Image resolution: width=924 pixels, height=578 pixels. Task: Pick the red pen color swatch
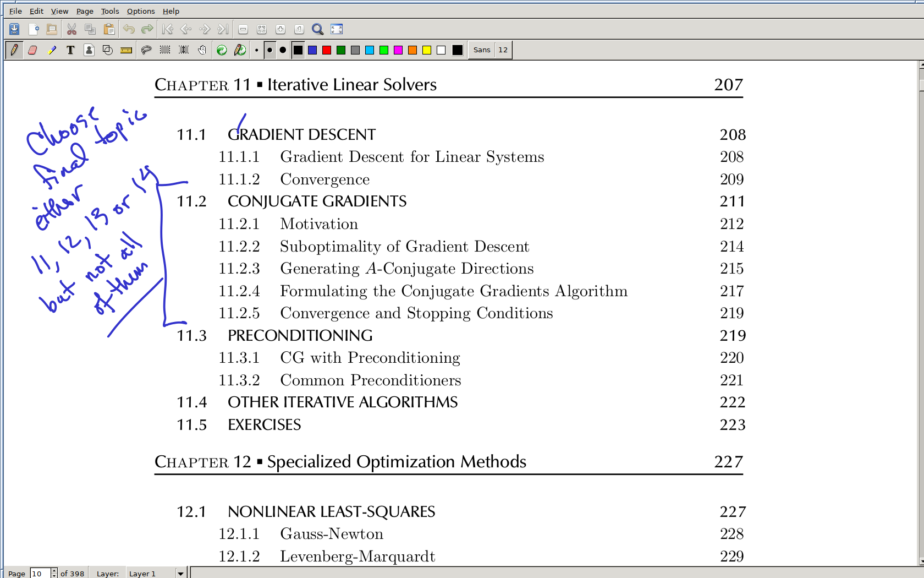click(x=327, y=50)
